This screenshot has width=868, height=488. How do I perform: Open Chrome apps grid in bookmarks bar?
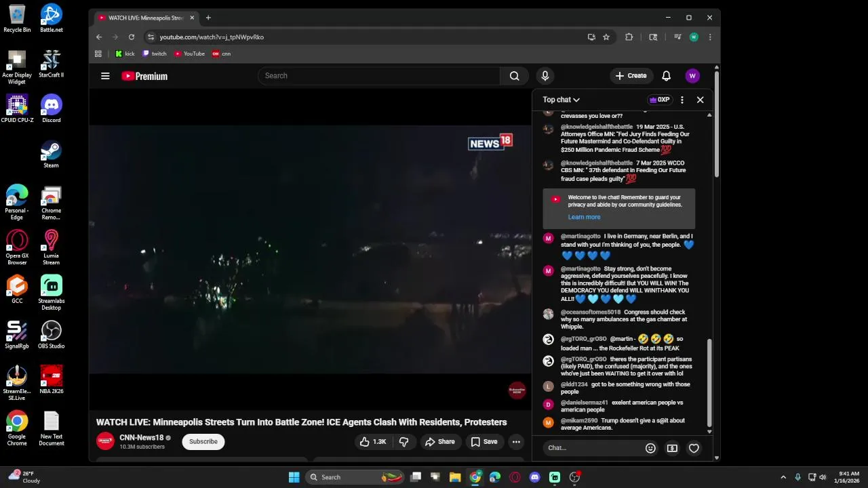click(98, 54)
